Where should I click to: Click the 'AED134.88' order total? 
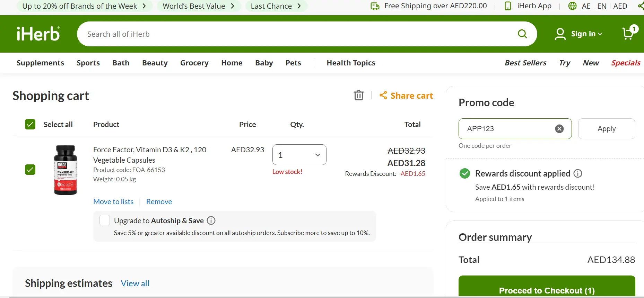point(611,260)
